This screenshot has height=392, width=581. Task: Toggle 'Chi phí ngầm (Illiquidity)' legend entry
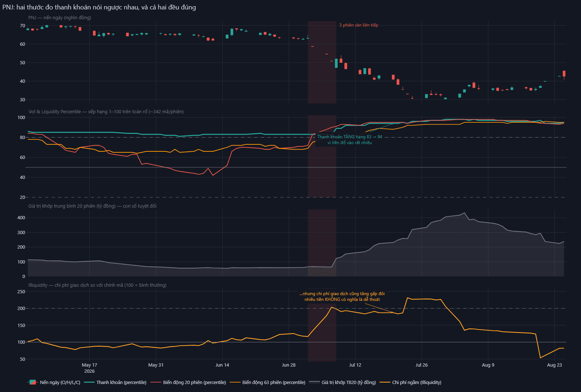pos(410,382)
